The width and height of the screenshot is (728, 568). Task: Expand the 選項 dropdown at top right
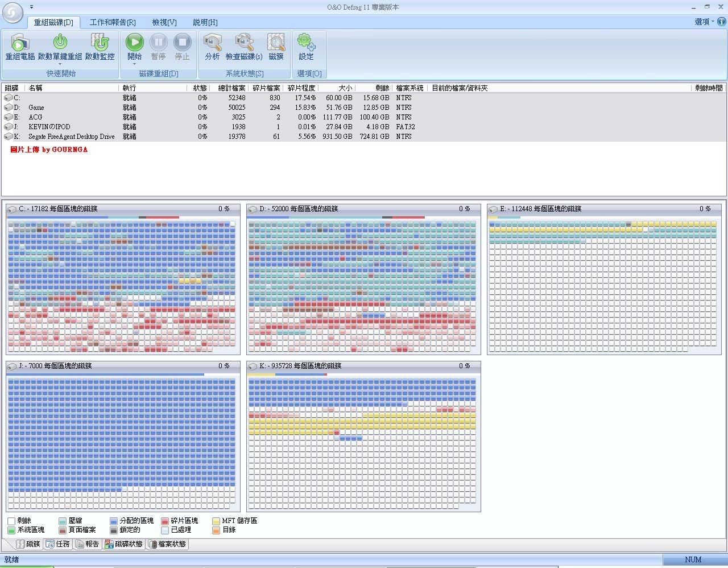[x=704, y=22]
